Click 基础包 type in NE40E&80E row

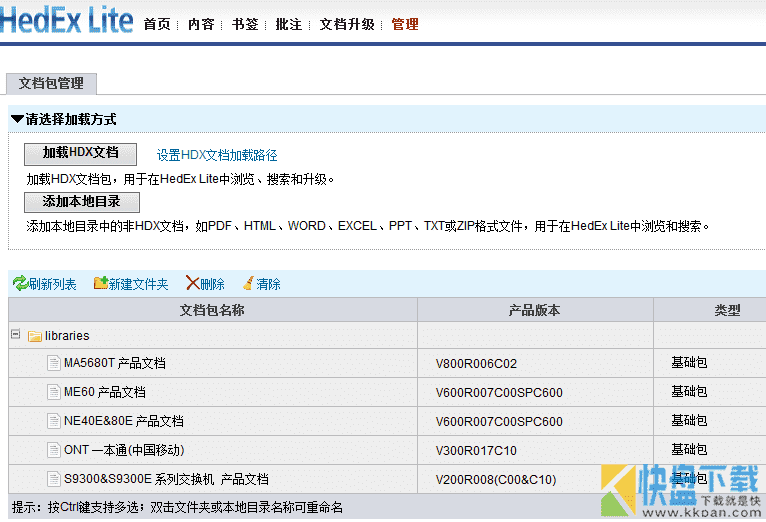[x=689, y=420]
